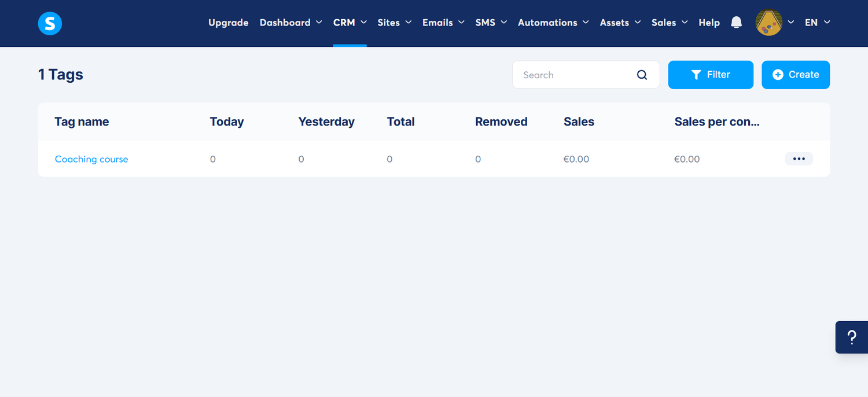The height and width of the screenshot is (397, 868).
Task: Click the search magnifier icon
Action: [642, 75]
